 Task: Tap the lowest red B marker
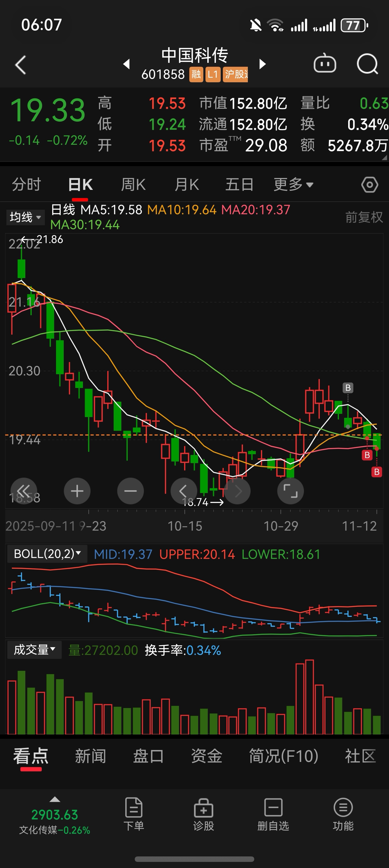tap(377, 472)
